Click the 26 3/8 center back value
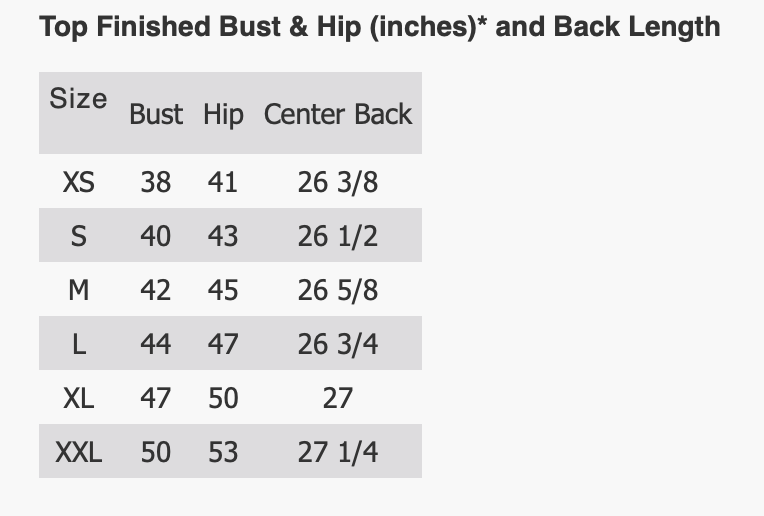The image size is (764, 516). pos(338,182)
